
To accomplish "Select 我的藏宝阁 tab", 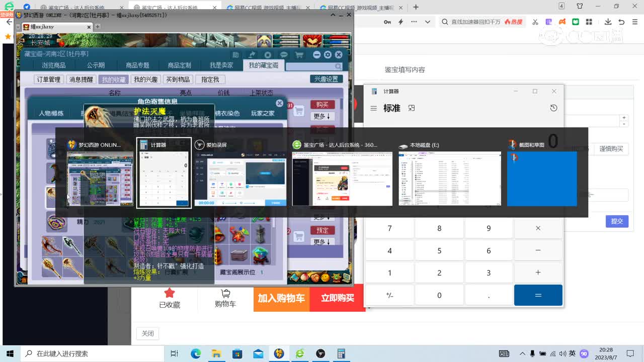I will 263,65.
